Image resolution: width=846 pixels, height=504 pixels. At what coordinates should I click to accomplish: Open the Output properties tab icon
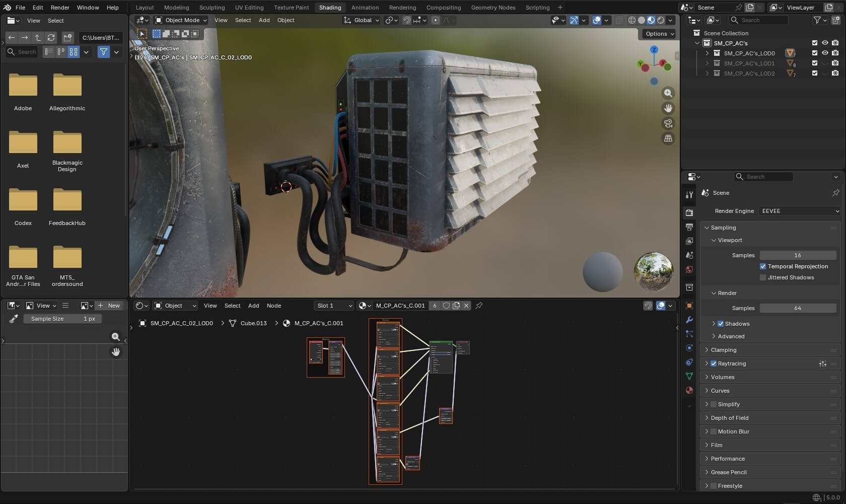(689, 227)
